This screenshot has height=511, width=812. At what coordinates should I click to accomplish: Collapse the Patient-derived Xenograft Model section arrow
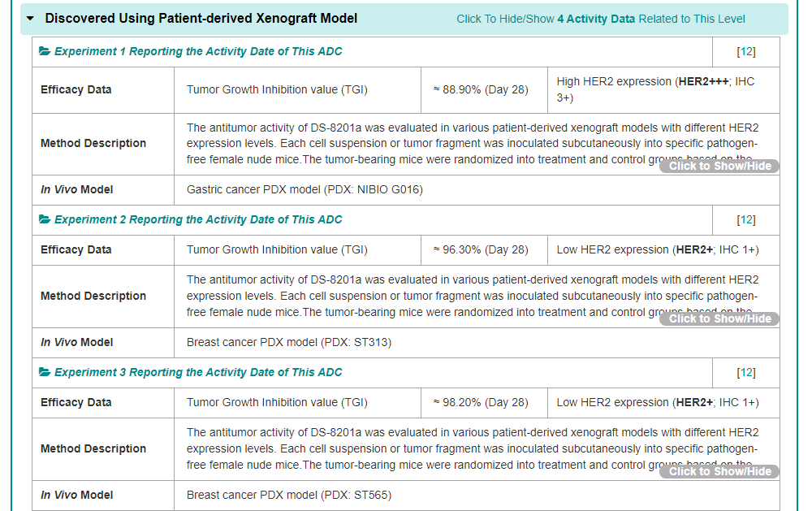31,19
